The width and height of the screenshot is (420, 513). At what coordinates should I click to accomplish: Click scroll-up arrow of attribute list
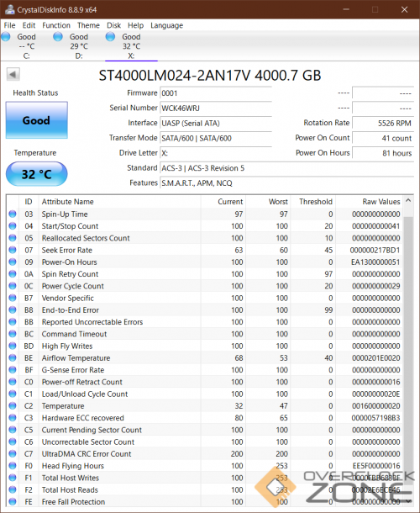pos(408,201)
